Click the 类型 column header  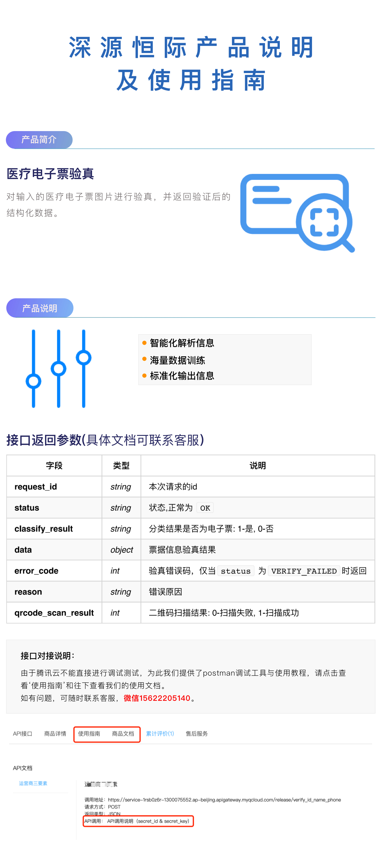click(121, 466)
